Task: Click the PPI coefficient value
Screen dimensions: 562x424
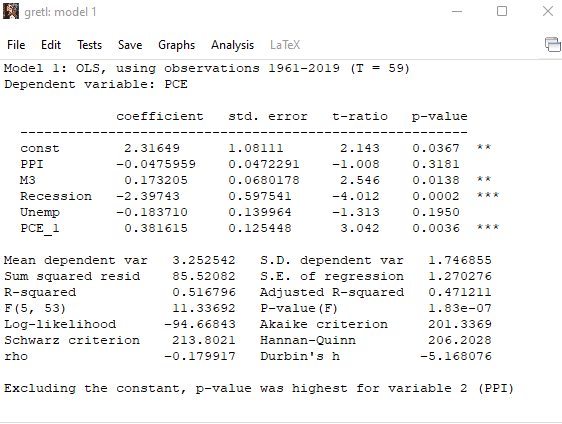Action: [x=156, y=165]
